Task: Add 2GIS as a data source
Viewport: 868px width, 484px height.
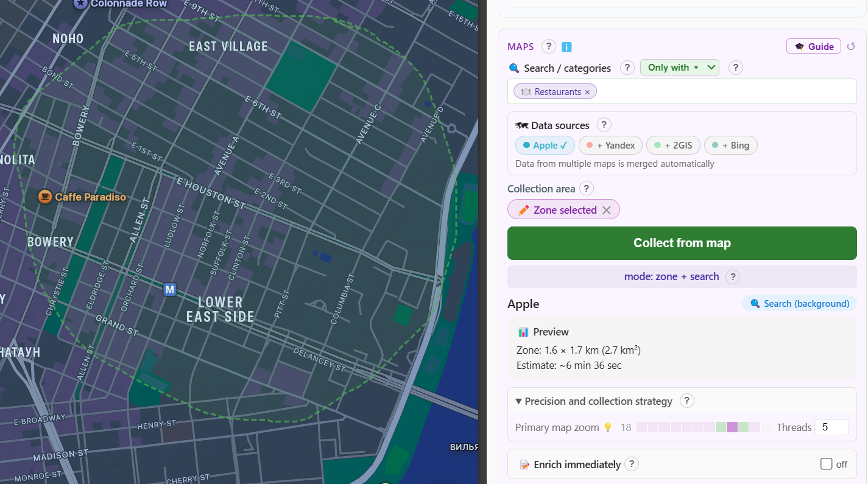Action: pos(673,145)
